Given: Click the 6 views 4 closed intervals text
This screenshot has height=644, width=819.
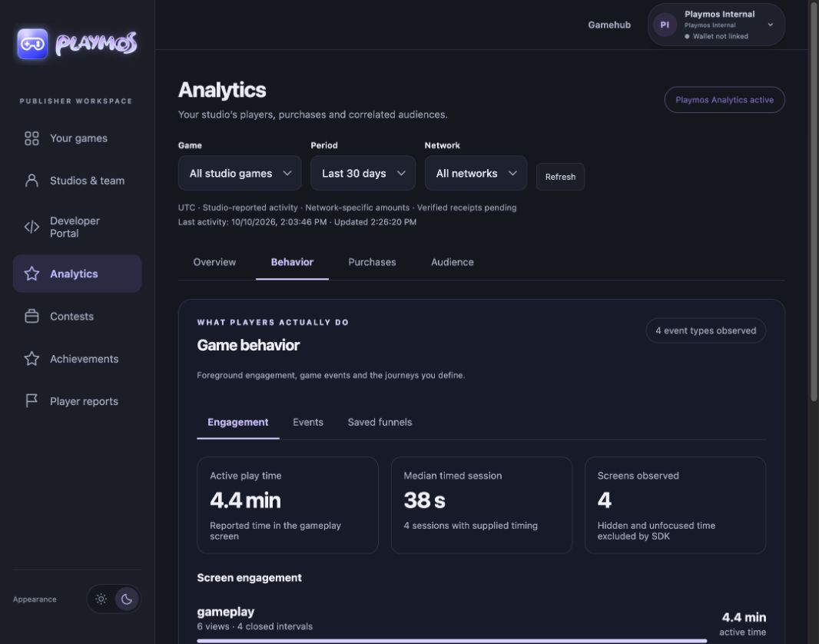Looking at the screenshot, I should click(x=255, y=626).
